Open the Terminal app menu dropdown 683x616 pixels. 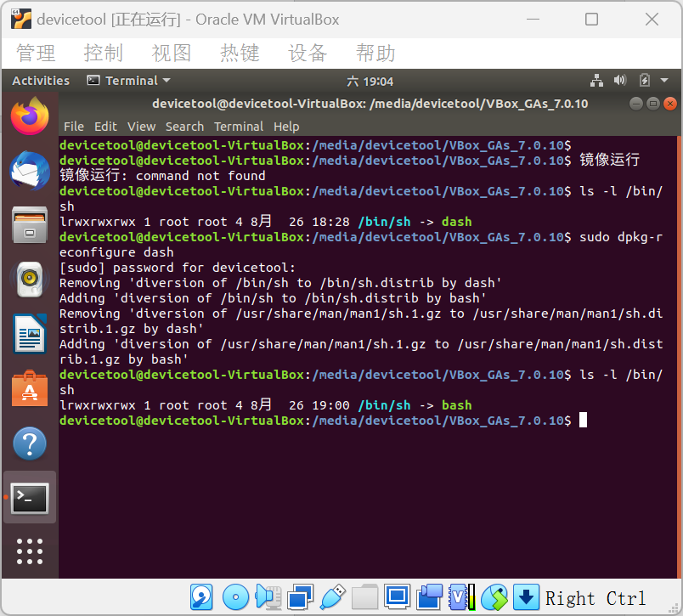click(x=129, y=81)
